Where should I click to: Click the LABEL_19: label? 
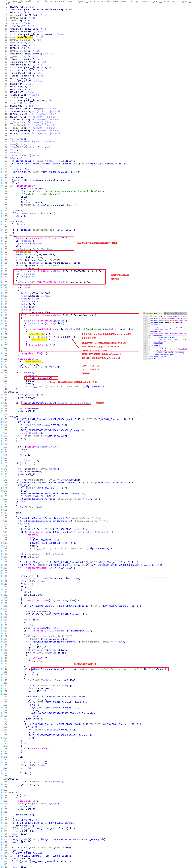[x=14, y=392]
